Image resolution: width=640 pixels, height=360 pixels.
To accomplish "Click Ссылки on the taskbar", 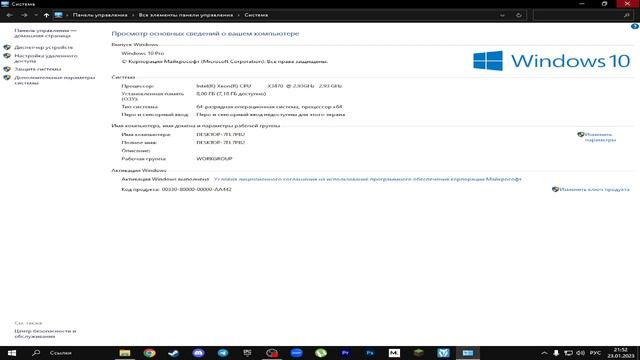I will pyautogui.click(x=61, y=353).
